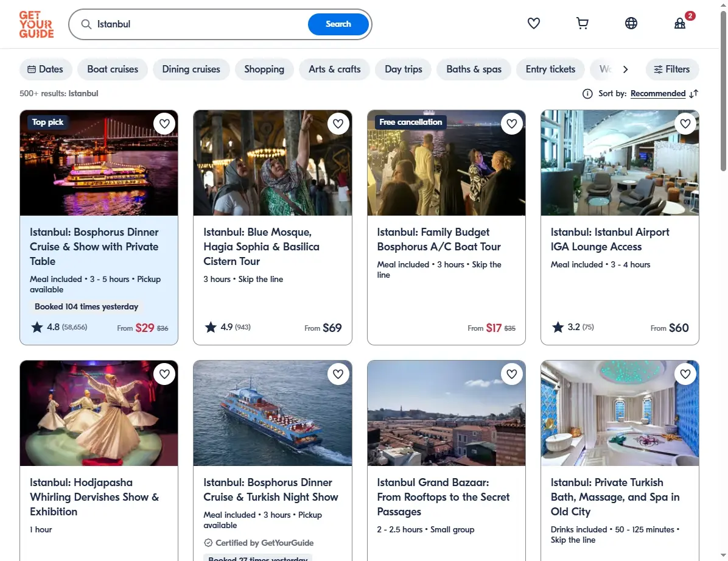Click the blue Search button

point(338,24)
